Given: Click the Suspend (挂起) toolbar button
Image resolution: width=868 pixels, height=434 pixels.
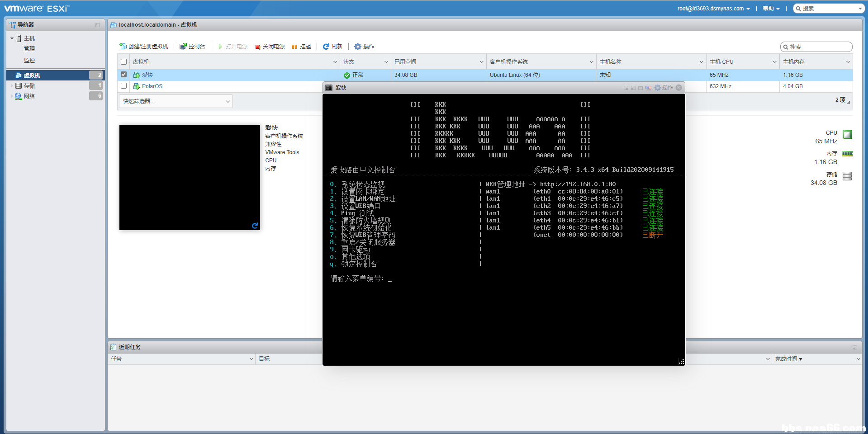Looking at the screenshot, I should pyautogui.click(x=302, y=47).
